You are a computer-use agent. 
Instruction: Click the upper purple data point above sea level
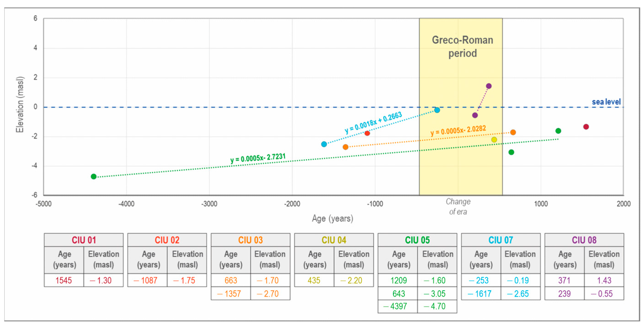(489, 86)
